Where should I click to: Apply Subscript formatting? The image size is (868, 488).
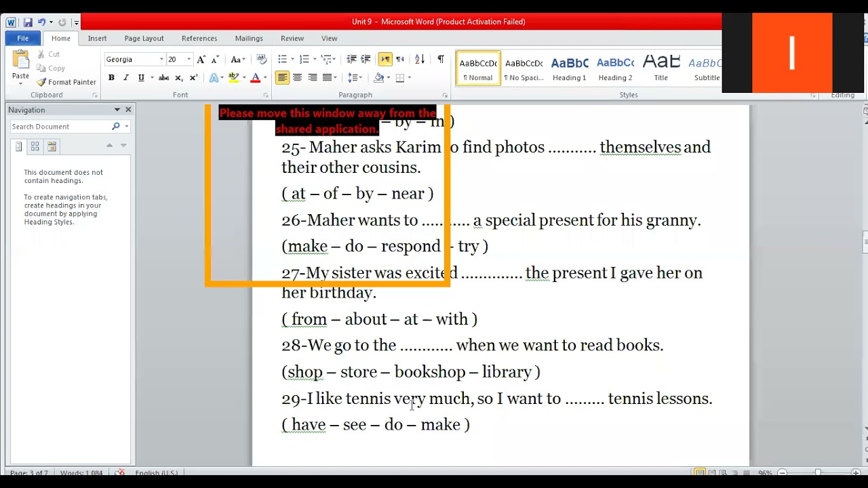pos(179,78)
